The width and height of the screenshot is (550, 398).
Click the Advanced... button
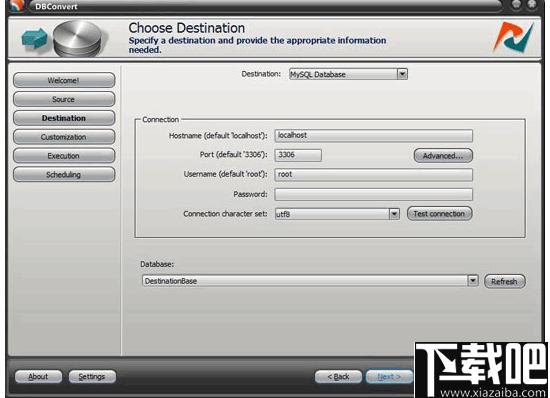tap(443, 156)
